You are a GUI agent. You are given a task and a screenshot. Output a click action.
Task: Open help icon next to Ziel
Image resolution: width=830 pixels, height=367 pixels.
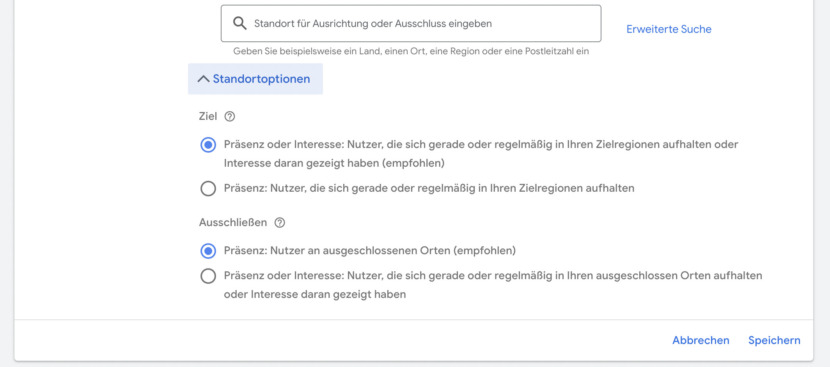[x=230, y=117]
